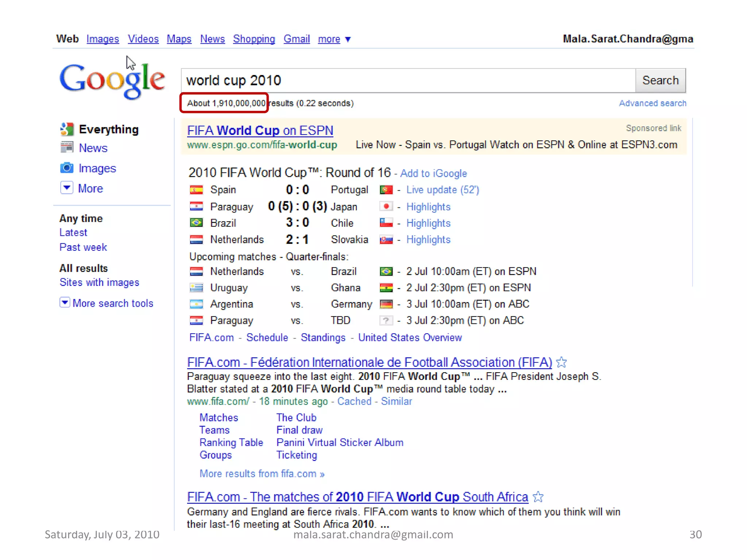Open Live update (52') link

pyautogui.click(x=443, y=190)
